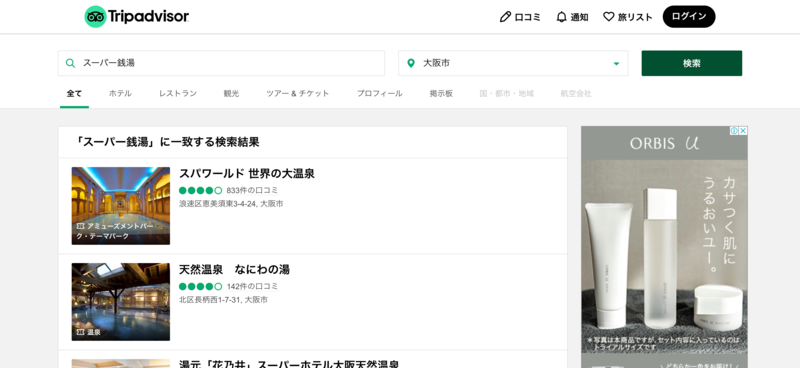Open the 旅リスト link

point(635,17)
